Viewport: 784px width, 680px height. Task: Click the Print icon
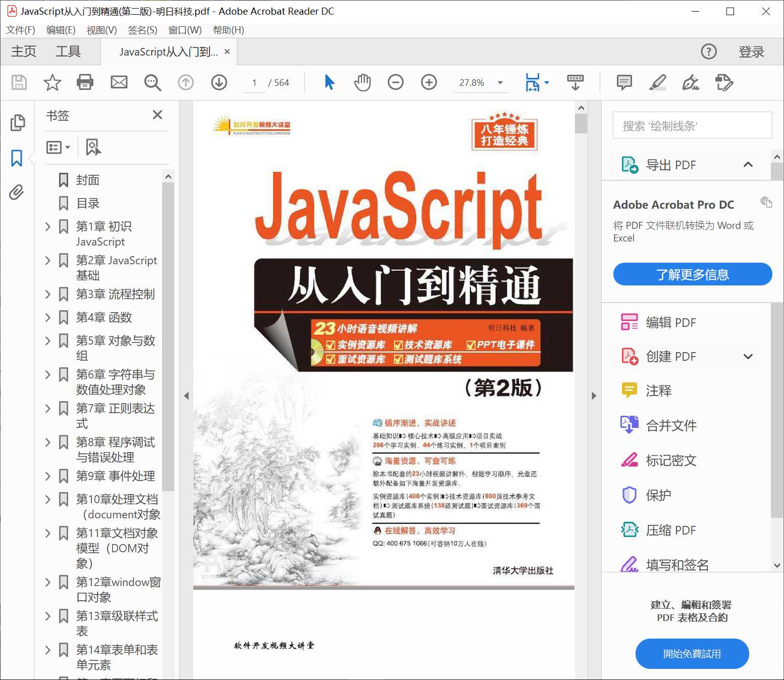85,82
